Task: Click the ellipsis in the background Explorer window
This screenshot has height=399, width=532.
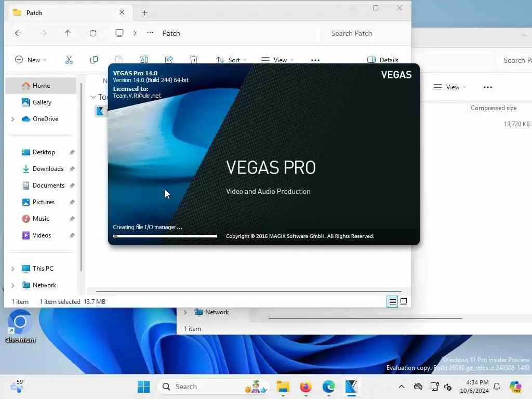Action: click(x=487, y=87)
